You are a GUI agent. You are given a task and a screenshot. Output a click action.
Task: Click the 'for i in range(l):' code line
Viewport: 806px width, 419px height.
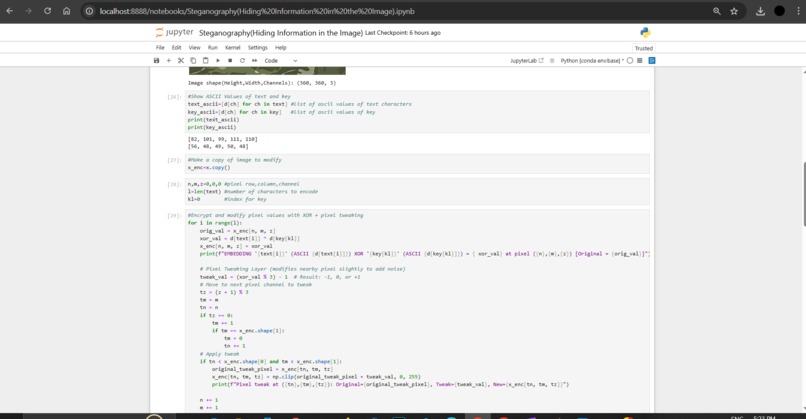point(214,223)
